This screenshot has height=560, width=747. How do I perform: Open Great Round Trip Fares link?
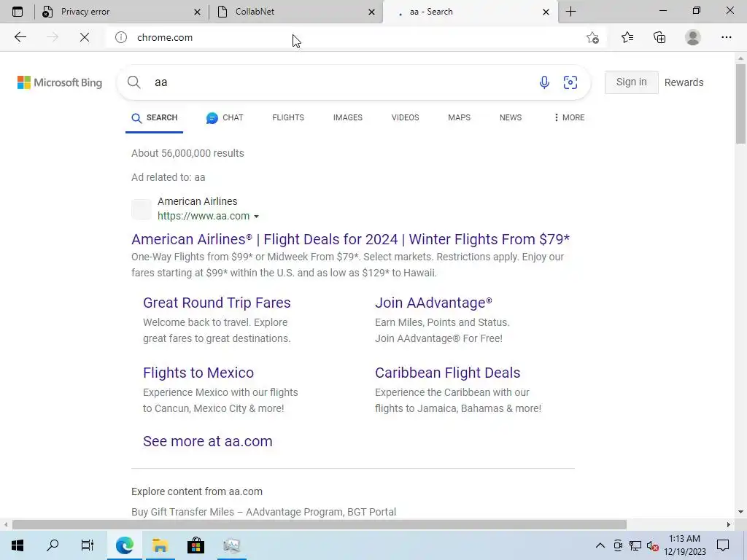pos(217,303)
